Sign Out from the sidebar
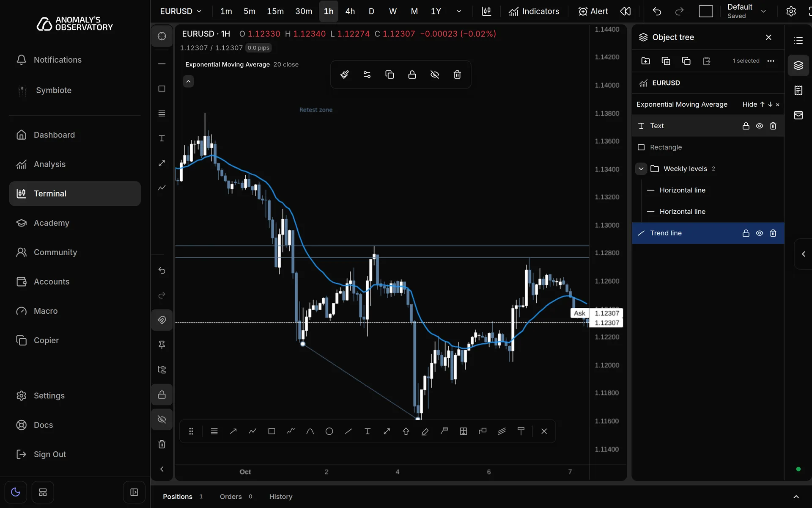Viewport: 812px width, 508px height. pos(75,454)
